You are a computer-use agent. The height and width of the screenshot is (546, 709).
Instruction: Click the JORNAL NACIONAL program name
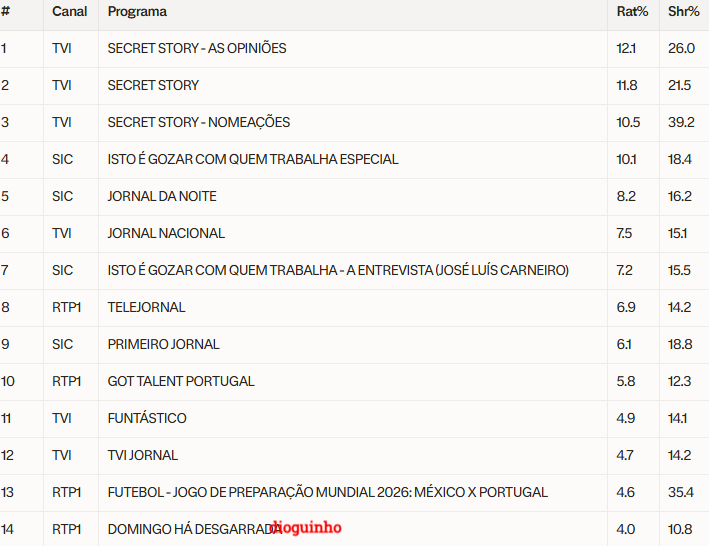pos(166,233)
